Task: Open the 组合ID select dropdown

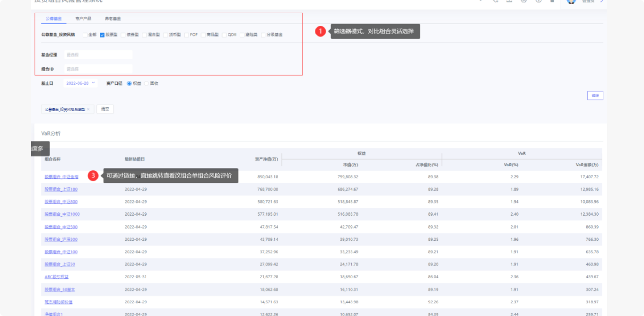Action: [x=98, y=69]
